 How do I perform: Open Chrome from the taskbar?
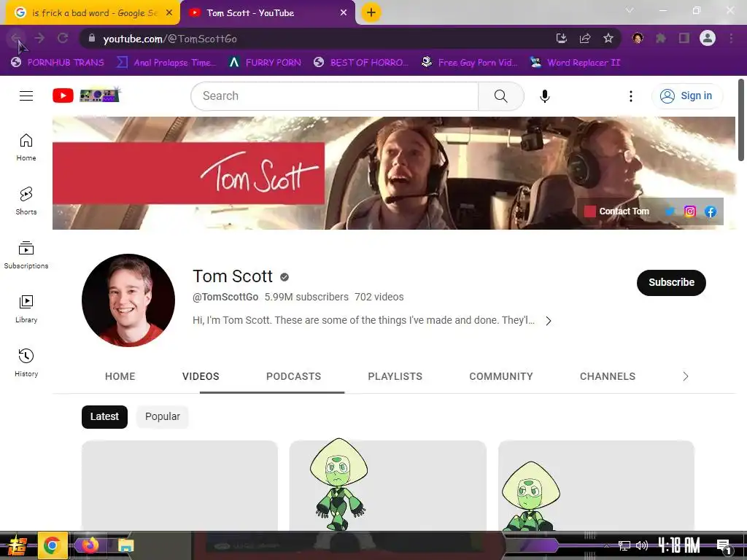pos(52,545)
